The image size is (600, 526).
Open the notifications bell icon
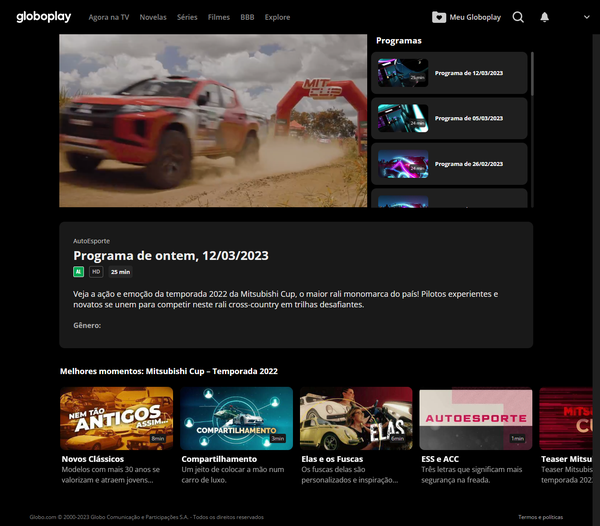tap(545, 17)
